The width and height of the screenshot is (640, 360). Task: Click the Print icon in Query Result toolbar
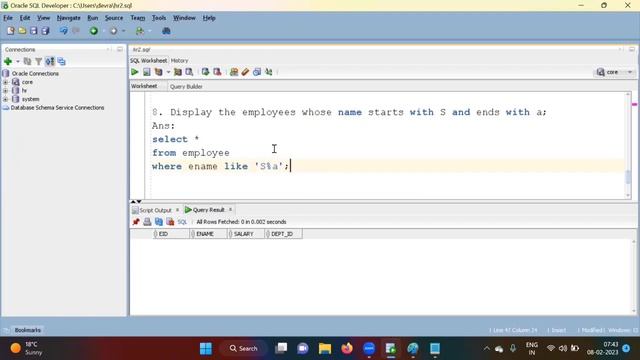pos(147,222)
